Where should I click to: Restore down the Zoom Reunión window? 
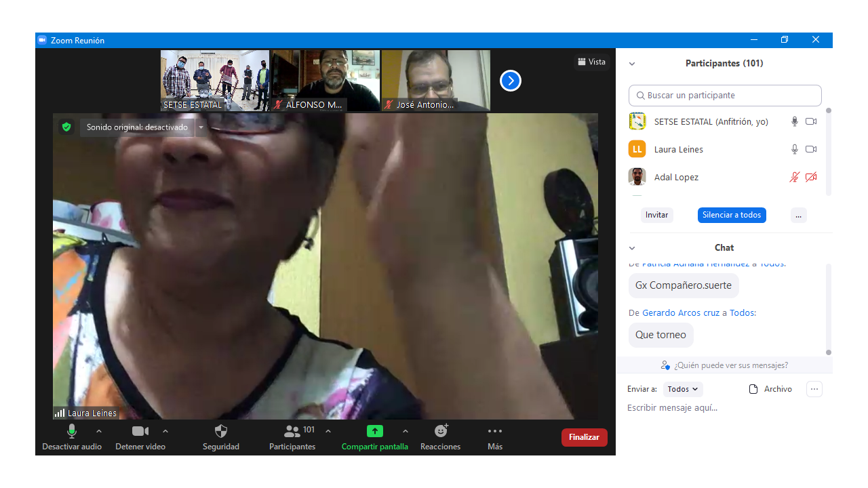tap(785, 40)
